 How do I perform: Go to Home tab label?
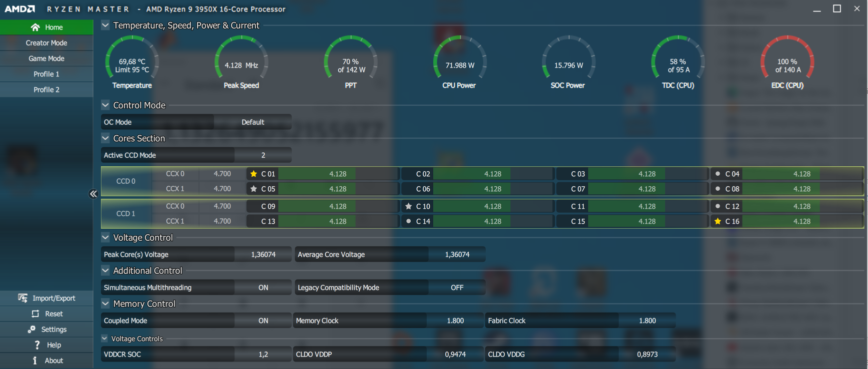[54, 27]
